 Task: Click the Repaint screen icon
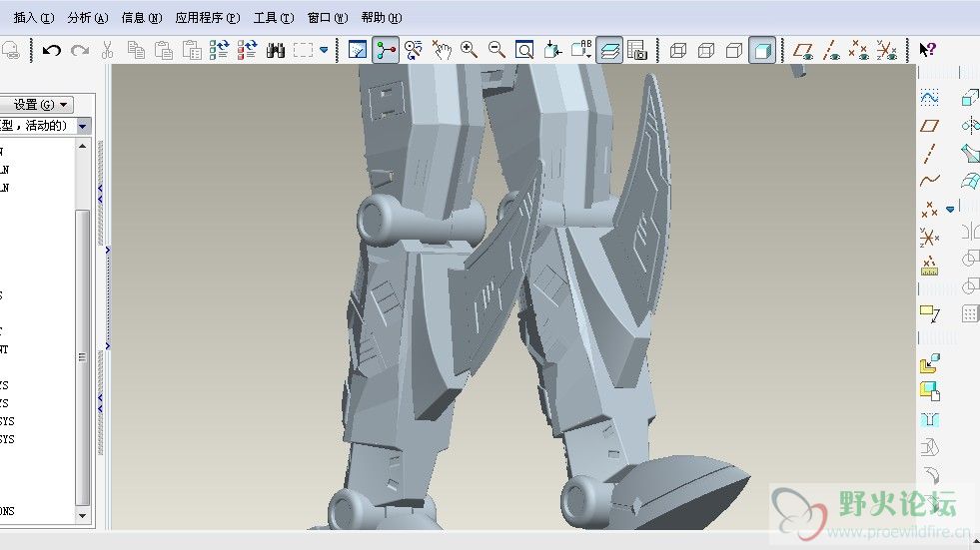pyautogui.click(x=358, y=50)
